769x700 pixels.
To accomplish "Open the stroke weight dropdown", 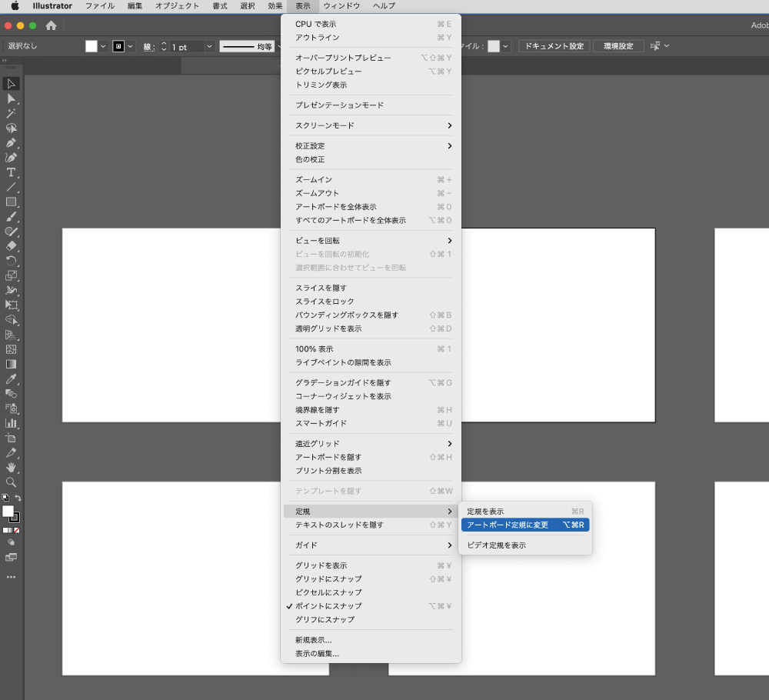I will tap(209, 47).
